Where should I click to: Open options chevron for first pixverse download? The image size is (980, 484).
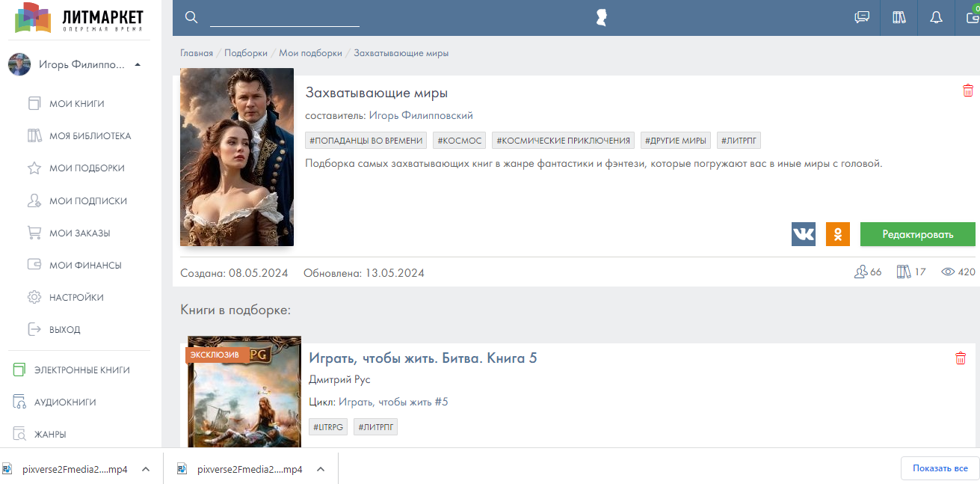[146, 469]
